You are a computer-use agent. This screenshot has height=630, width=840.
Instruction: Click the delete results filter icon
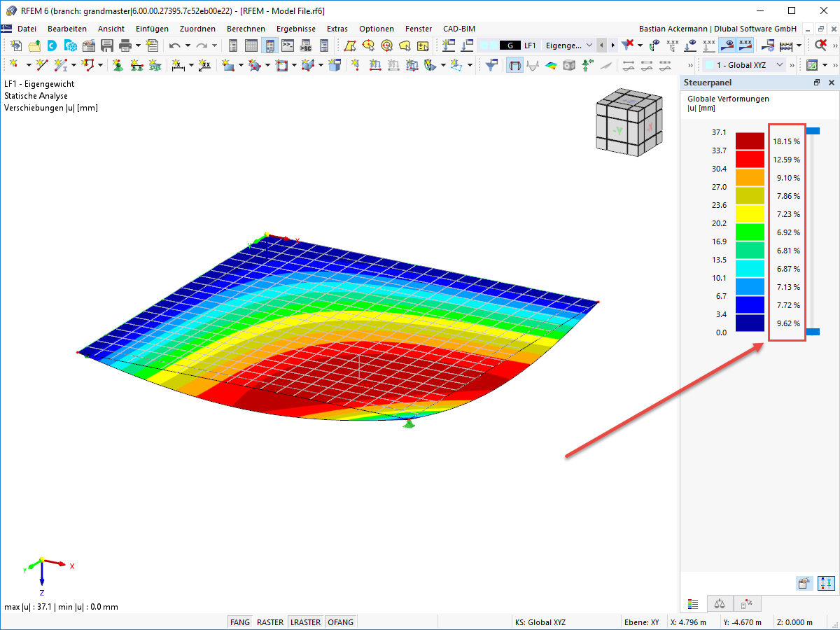[x=628, y=45]
